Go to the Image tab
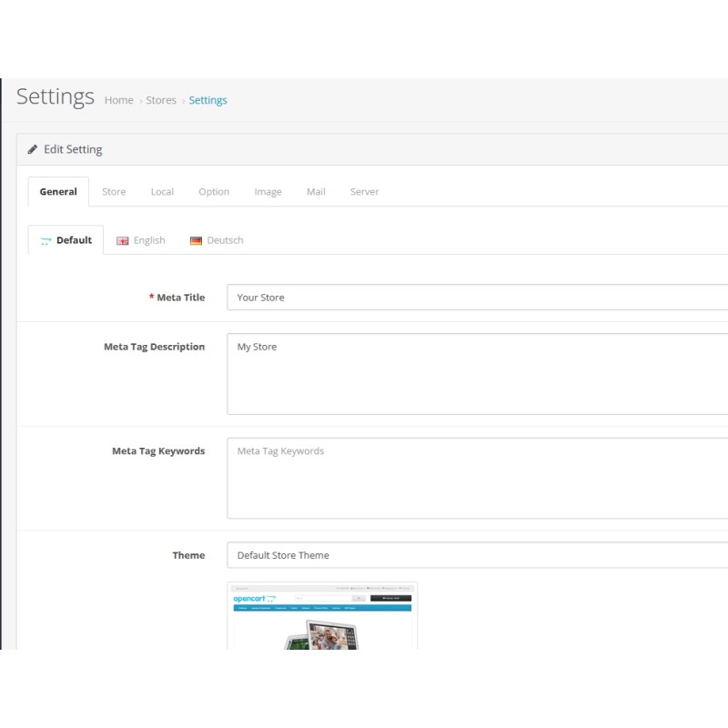Image resolution: width=728 pixels, height=728 pixels. (x=268, y=192)
